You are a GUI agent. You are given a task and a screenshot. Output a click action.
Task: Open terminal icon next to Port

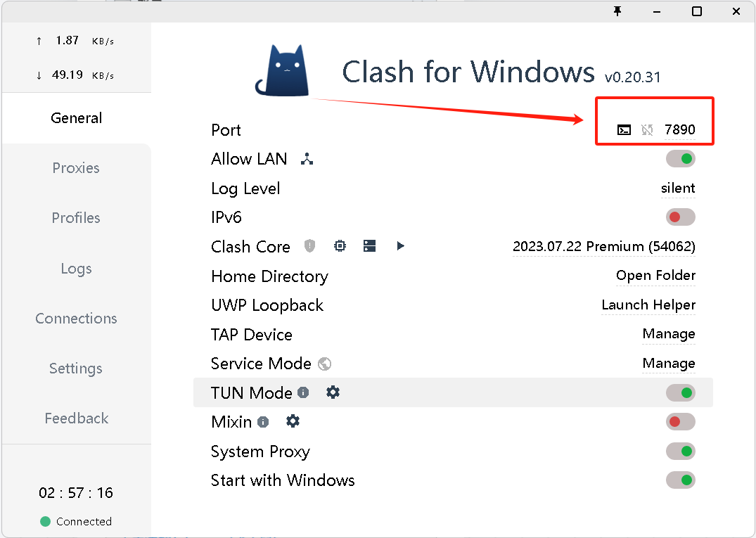(x=624, y=129)
